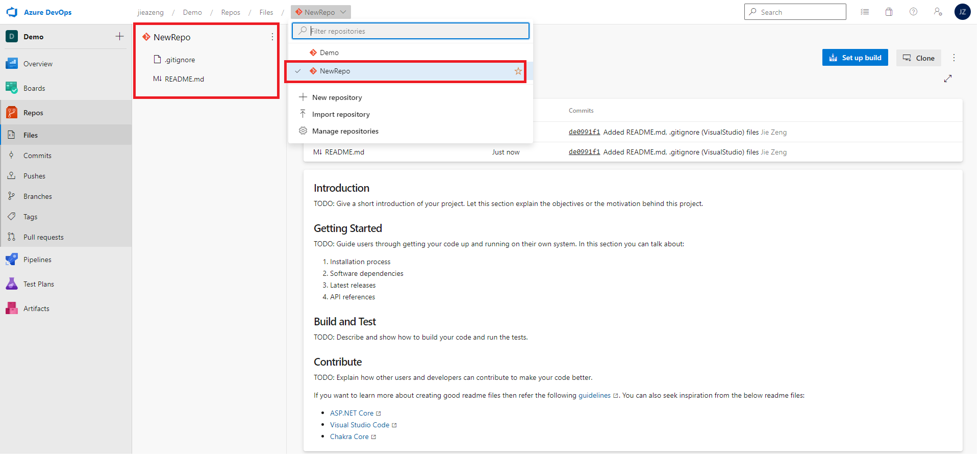Focus the Filter repositories input
The width and height of the screenshot is (980, 464).
[411, 31]
